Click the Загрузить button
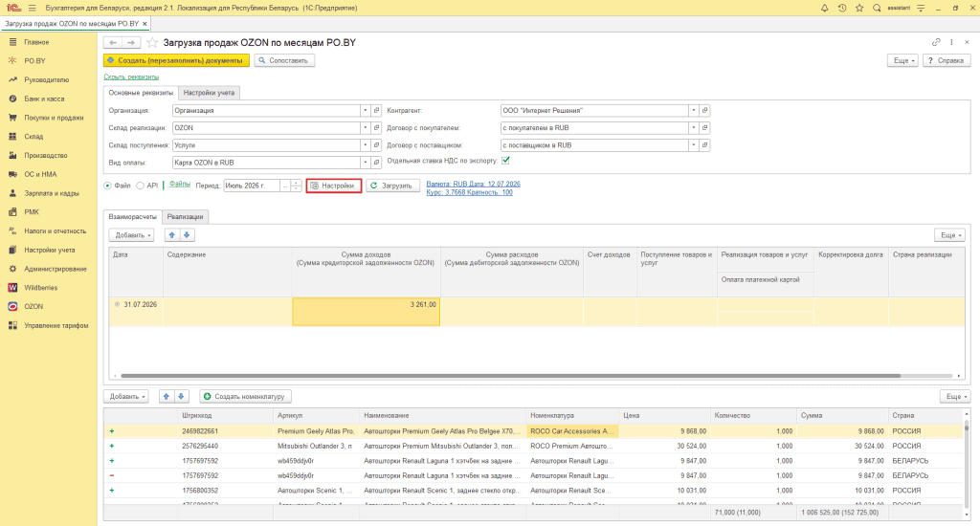980x526 pixels. tap(392, 186)
